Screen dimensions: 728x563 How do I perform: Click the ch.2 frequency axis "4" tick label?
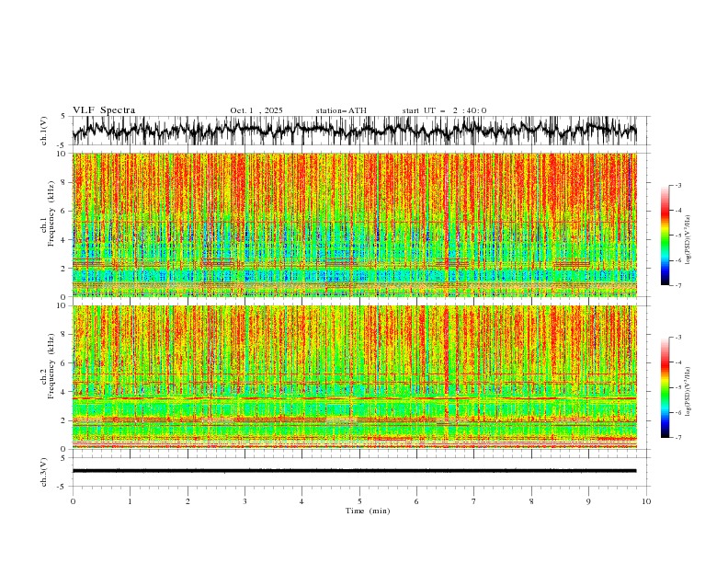pos(64,392)
